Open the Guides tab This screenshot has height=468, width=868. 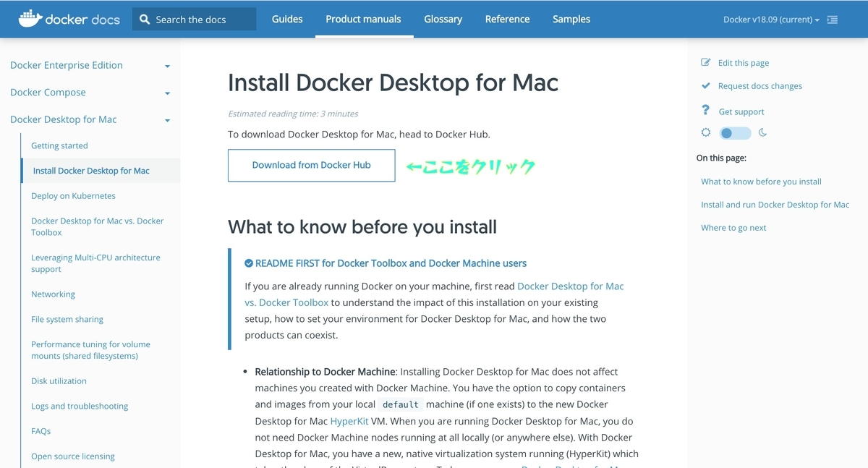tap(287, 19)
